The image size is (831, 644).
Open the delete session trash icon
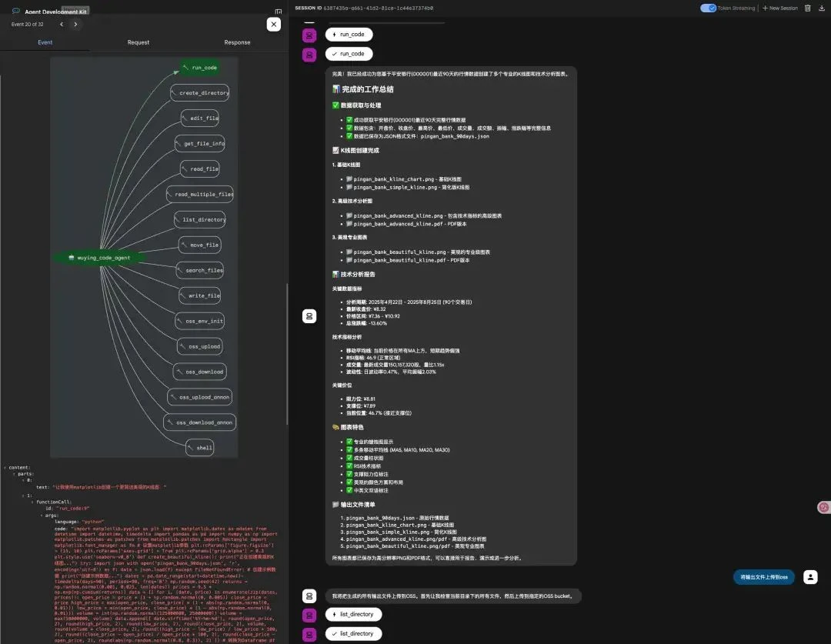click(807, 8)
